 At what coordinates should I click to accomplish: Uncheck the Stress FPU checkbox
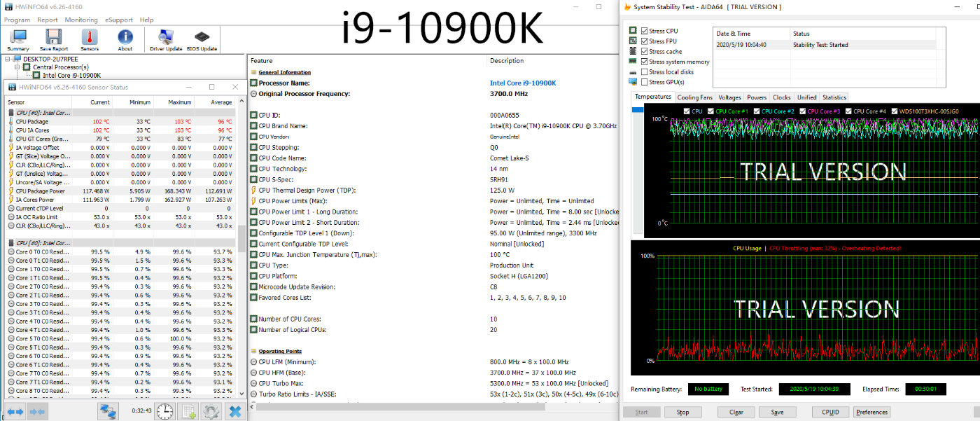point(645,41)
